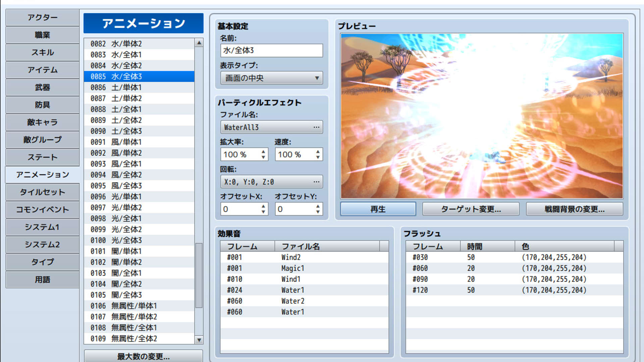Click the animation list scroll-up arrow

point(199,43)
